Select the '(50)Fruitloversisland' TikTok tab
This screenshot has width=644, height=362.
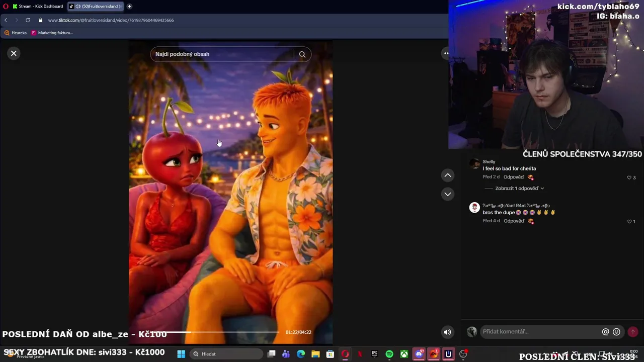click(96, 7)
